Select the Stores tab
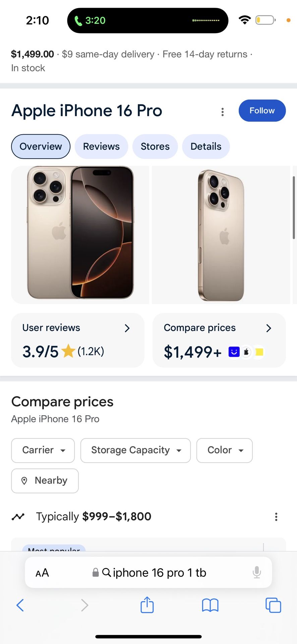This screenshot has width=297, height=644. coord(155,147)
